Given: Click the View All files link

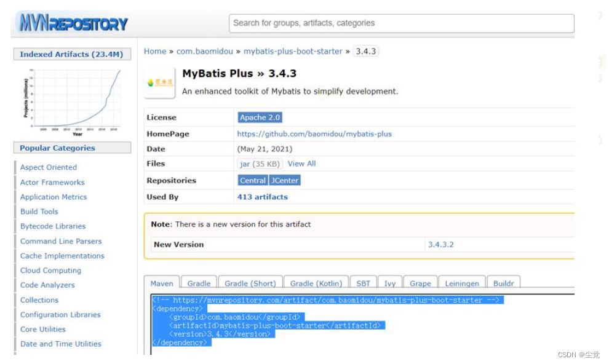Looking at the screenshot, I should (x=302, y=164).
